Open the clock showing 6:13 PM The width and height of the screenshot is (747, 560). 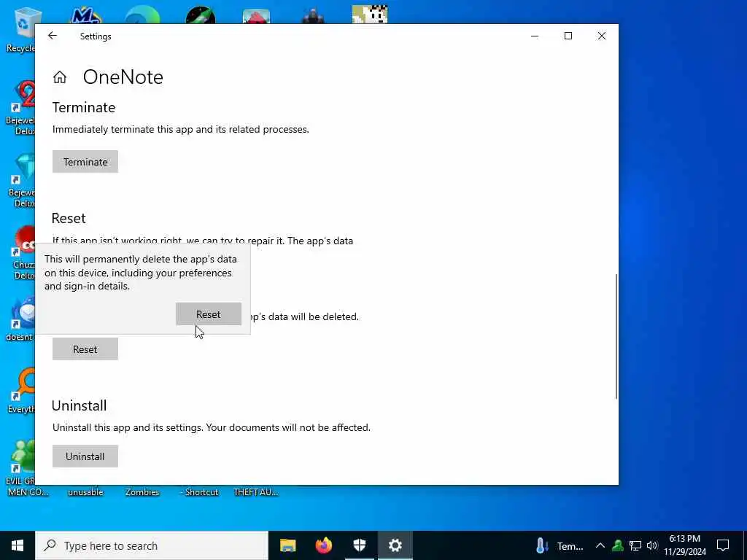[685, 545]
